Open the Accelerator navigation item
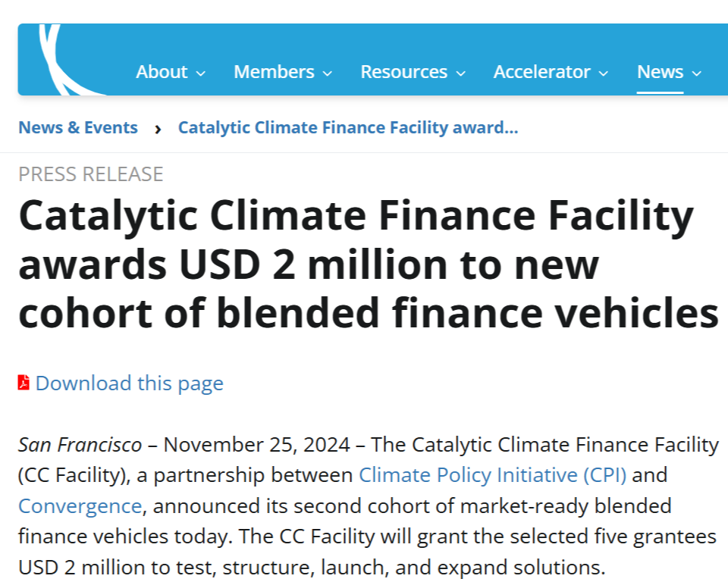728x582 pixels. click(x=541, y=72)
